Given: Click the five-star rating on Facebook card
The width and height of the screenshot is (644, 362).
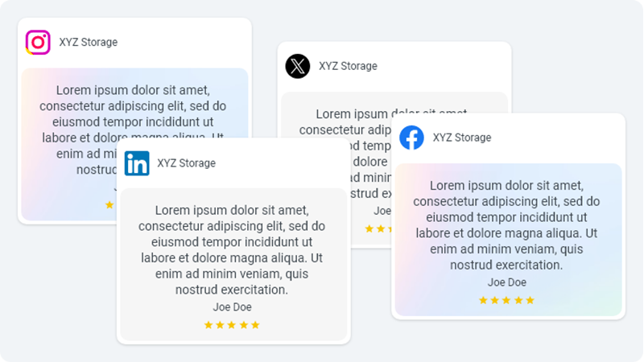Looking at the screenshot, I should click(x=506, y=300).
